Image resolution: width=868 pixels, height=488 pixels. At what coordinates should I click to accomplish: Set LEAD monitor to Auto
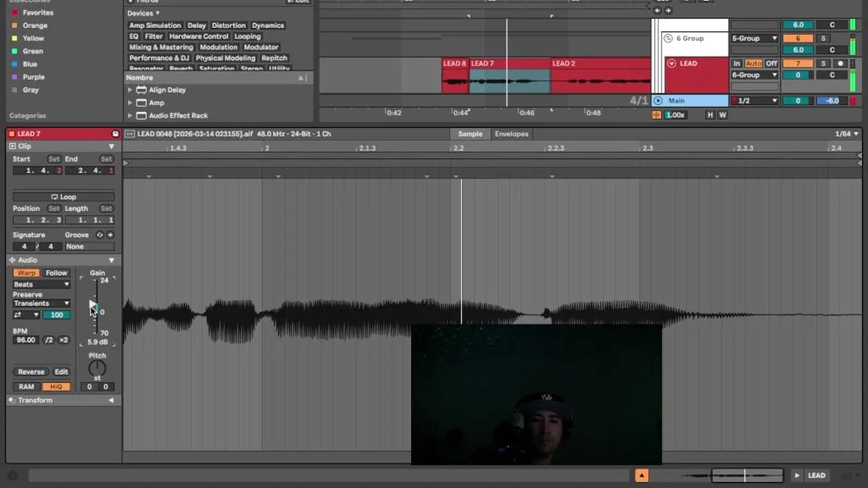pos(753,63)
